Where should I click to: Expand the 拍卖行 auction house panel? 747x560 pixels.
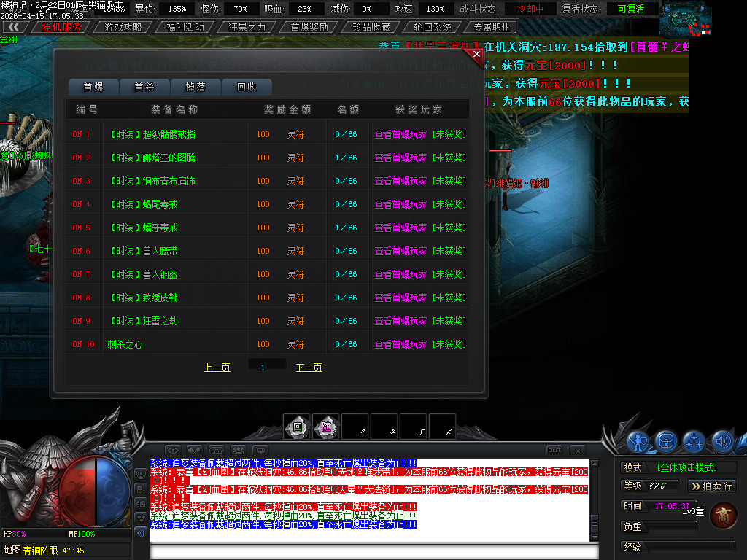pos(711,486)
